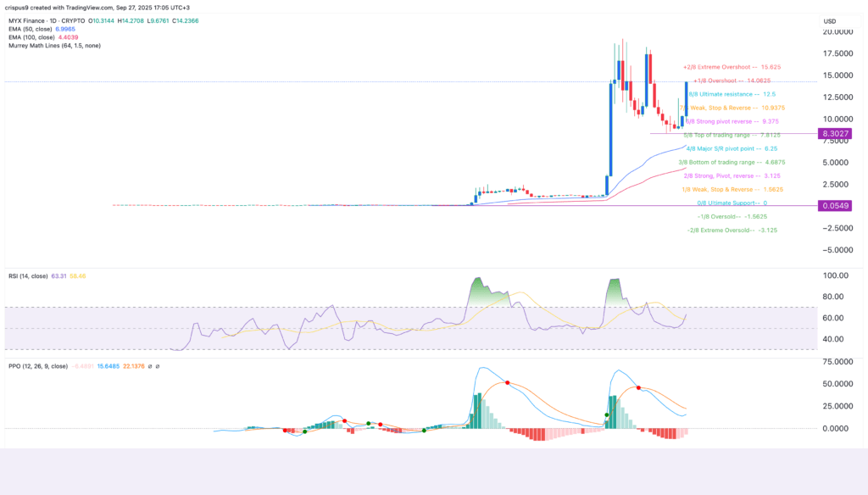
Task: Click the 0.0549 purple price label
Action: click(x=835, y=206)
